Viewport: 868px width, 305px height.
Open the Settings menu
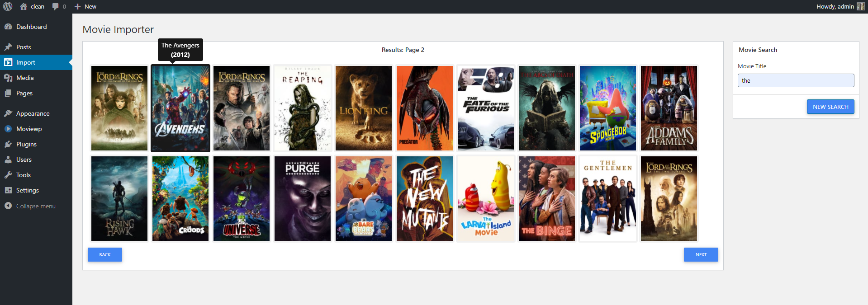[x=27, y=190]
